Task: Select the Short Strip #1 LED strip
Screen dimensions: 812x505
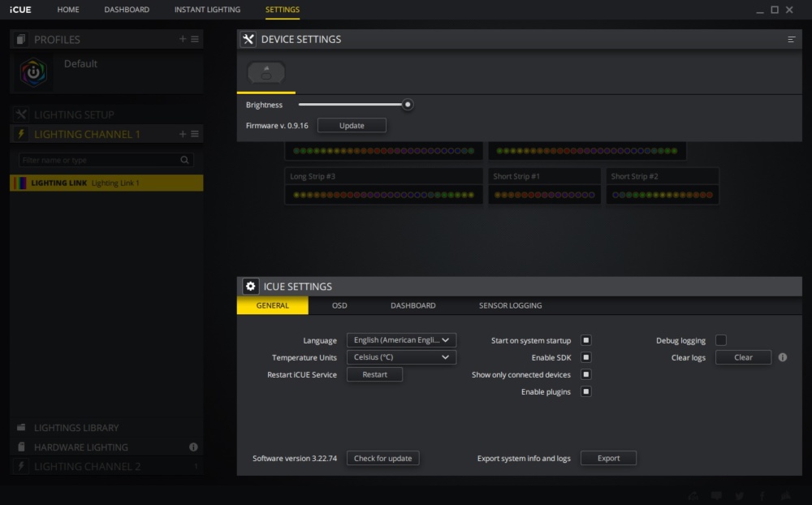Action: coord(544,186)
